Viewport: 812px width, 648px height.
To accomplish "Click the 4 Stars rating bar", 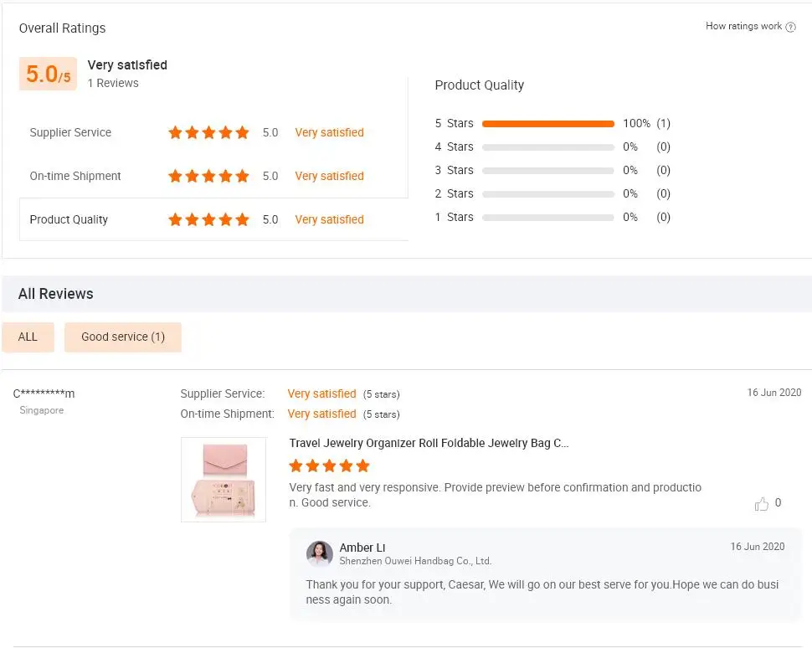I will pos(548,147).
